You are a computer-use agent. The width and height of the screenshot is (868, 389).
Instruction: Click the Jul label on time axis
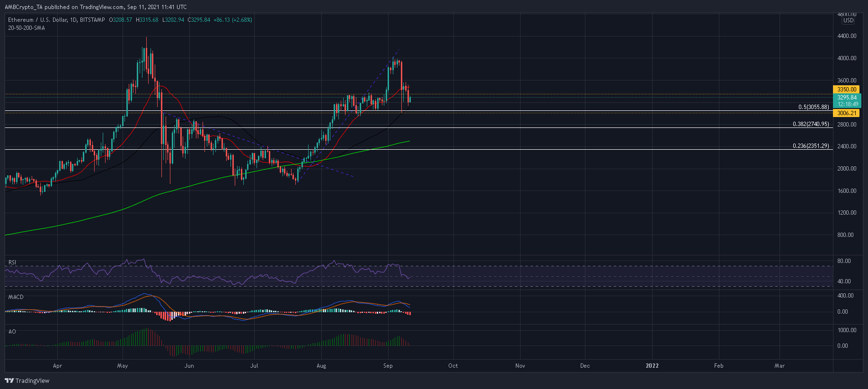(255, 366)
